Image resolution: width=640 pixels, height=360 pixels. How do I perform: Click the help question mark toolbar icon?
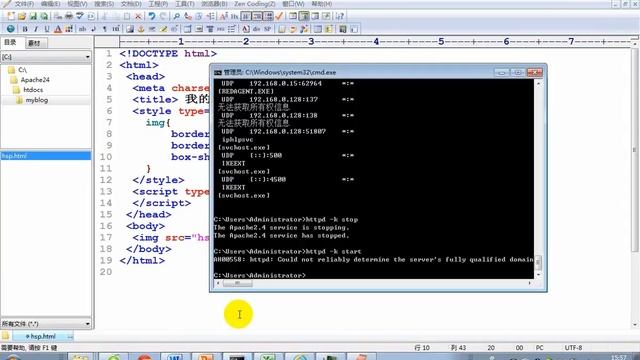tap(340, 16)
